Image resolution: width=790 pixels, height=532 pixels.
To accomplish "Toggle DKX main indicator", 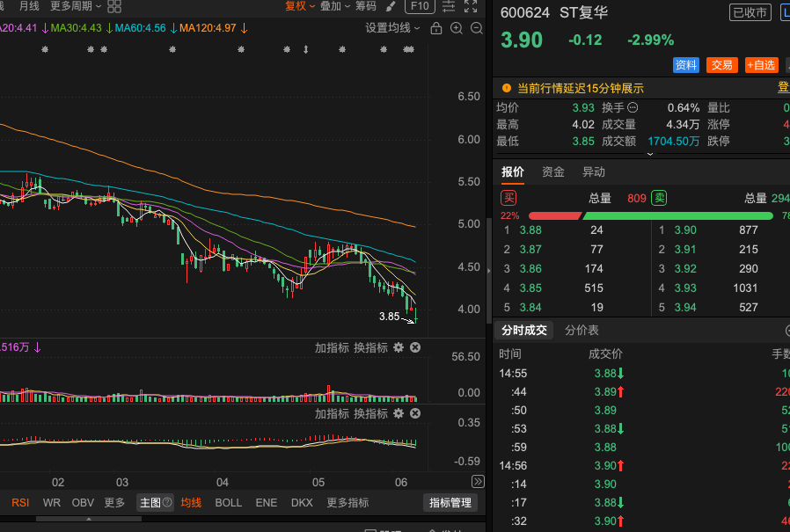I will coord(302,503).
